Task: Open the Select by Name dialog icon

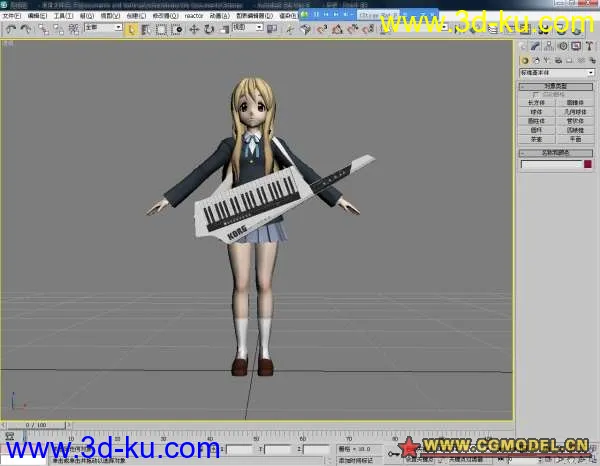Action: (x=146, y=29)
